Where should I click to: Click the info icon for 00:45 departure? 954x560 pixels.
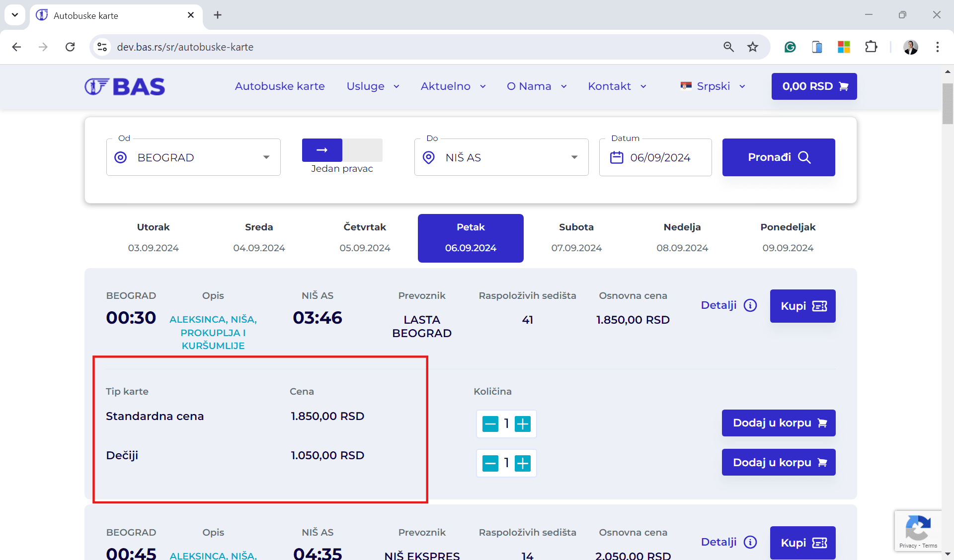point(750,542)
